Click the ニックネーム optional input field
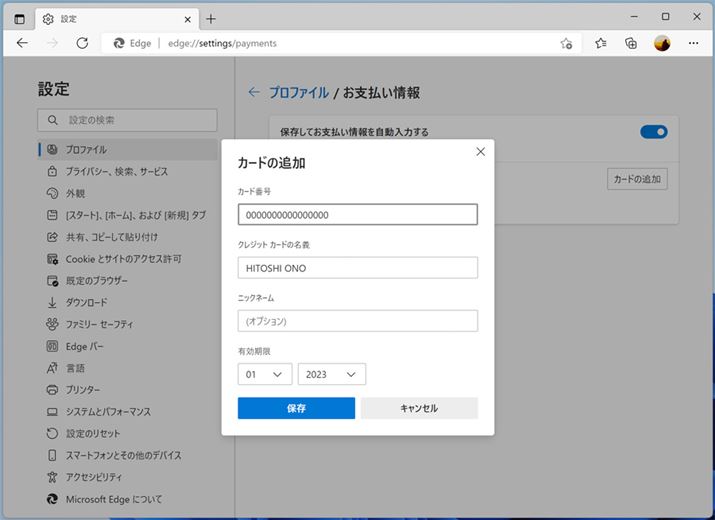 coord(357,321)
